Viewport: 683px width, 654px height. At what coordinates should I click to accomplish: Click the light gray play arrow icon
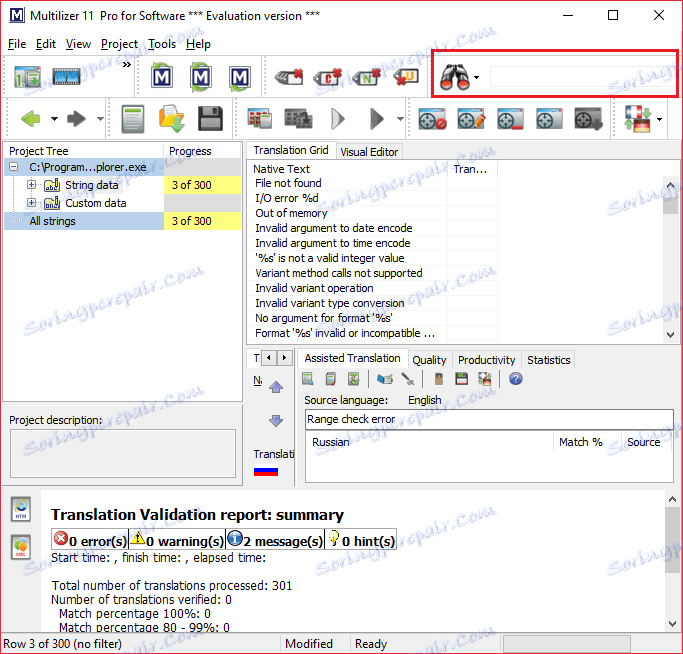[338, 119]
